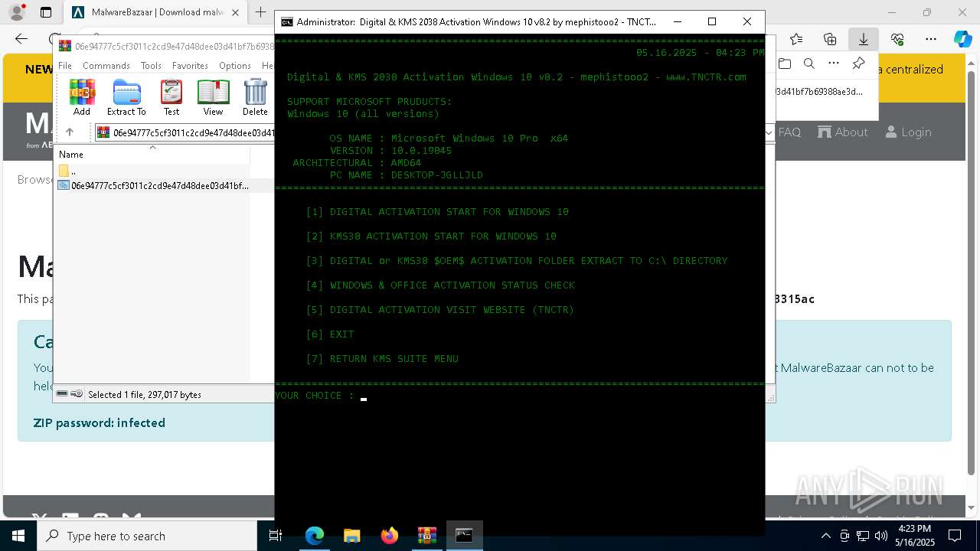Open the WinRAR Tools menu

tap(151, 66)
